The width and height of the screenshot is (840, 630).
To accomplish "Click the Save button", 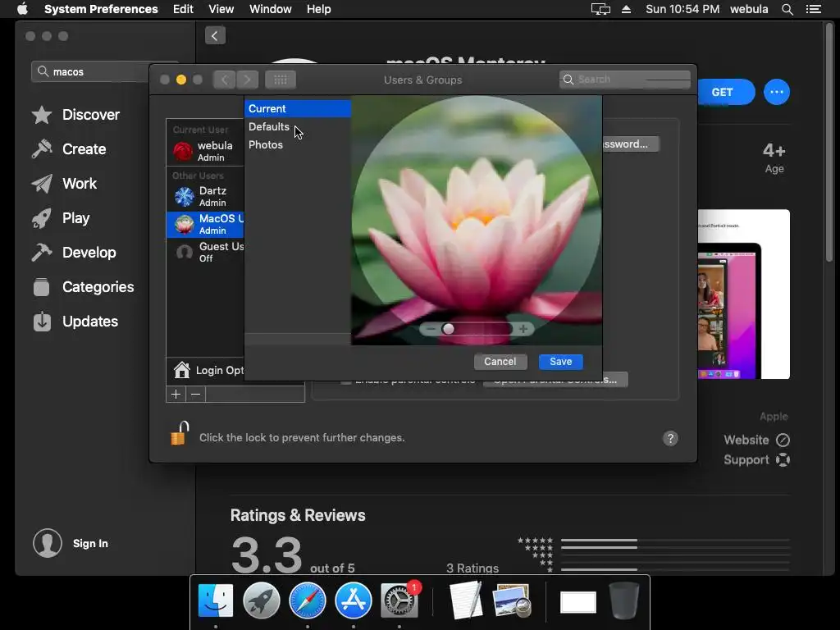I will [x=560, y=362].
